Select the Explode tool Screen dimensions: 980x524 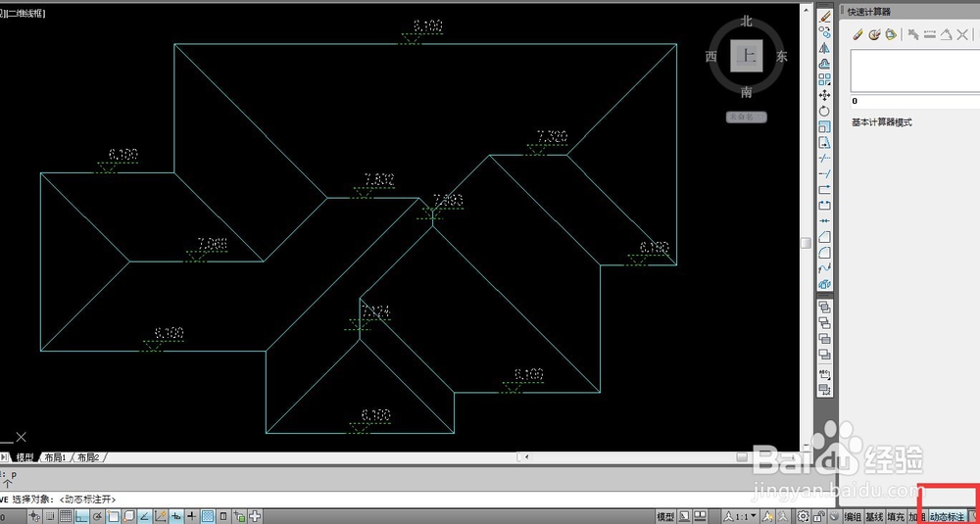coord(824,284)
